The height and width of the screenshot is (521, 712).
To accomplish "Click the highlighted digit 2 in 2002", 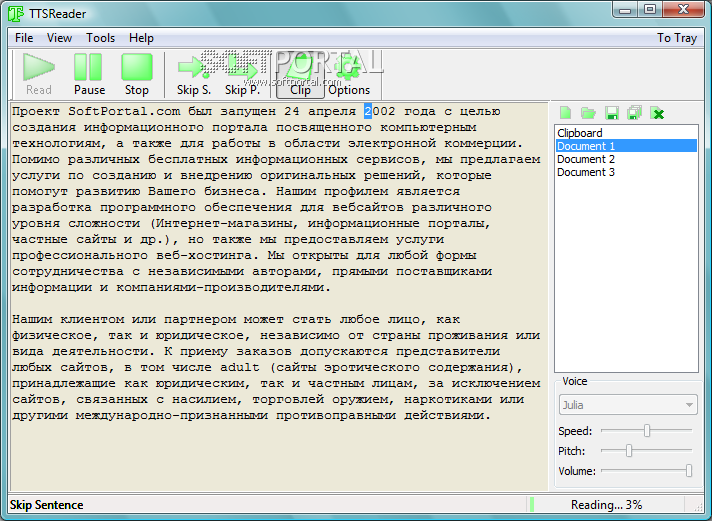I will click(x=368, y=111).
